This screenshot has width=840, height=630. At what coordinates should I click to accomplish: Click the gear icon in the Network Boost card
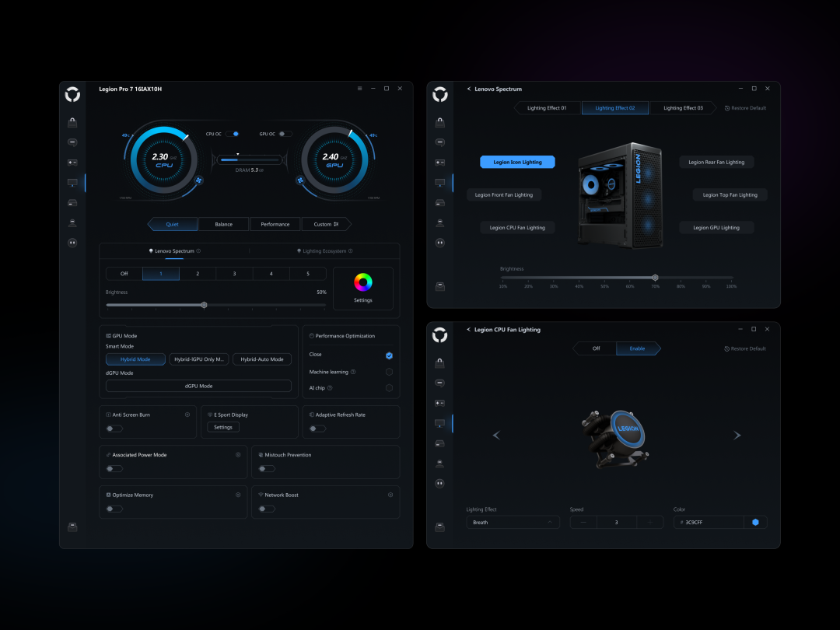390,495
